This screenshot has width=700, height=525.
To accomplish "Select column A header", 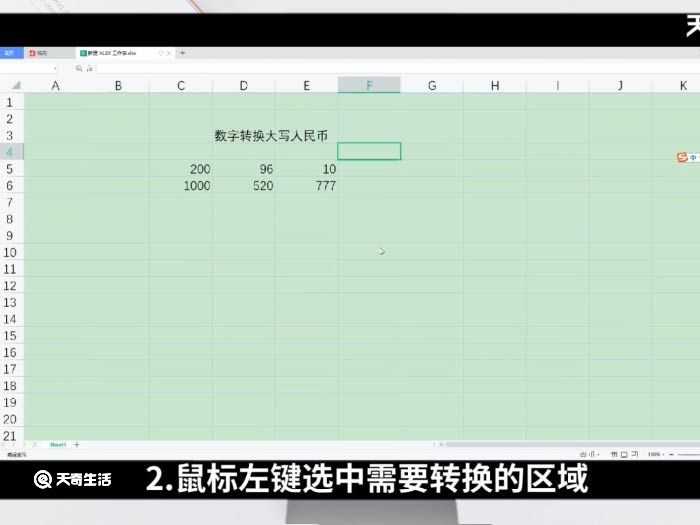I will 55,85.
